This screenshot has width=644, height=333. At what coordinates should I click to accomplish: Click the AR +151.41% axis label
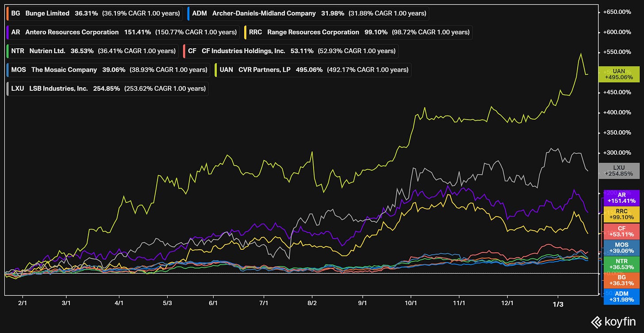tap(621, 198)
